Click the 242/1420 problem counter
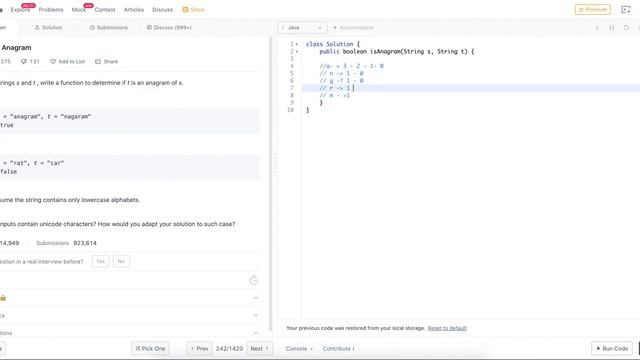 (229, 349)
